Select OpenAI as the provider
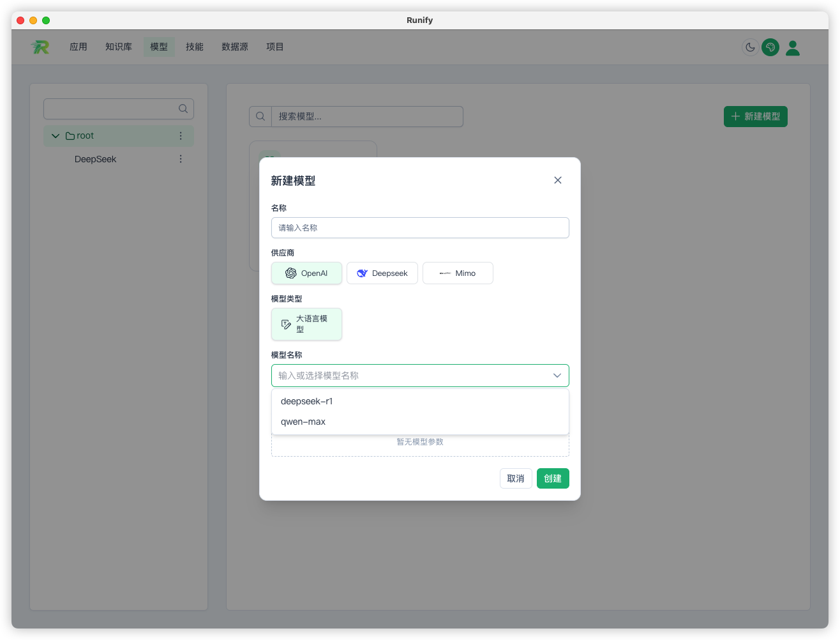Viewport: 840px width, 640px height. click(306, 273)
